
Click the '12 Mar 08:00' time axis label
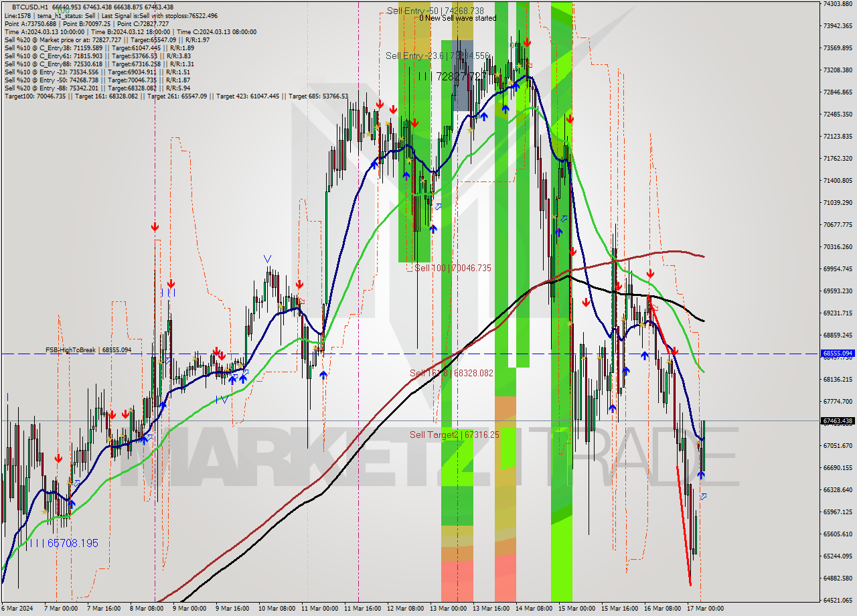click(404, 609)
